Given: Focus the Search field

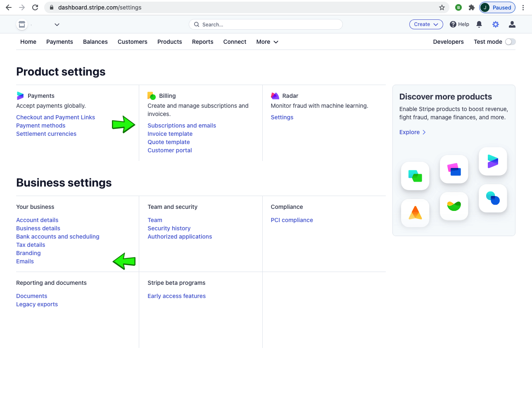Looking at the screenshot, I should [266, 24].
